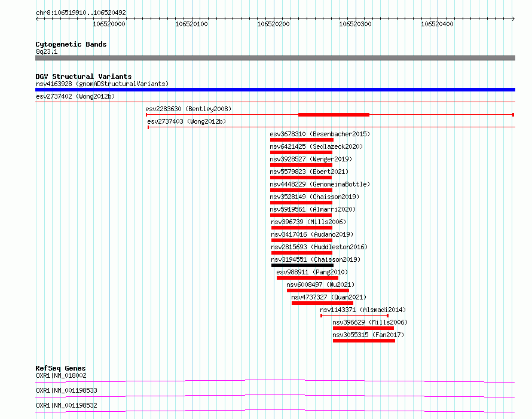Open nsv396629 (Mills2006) variant
This screenshot has width=532, height=419.
pyautogui.click(x=370, y=322)
